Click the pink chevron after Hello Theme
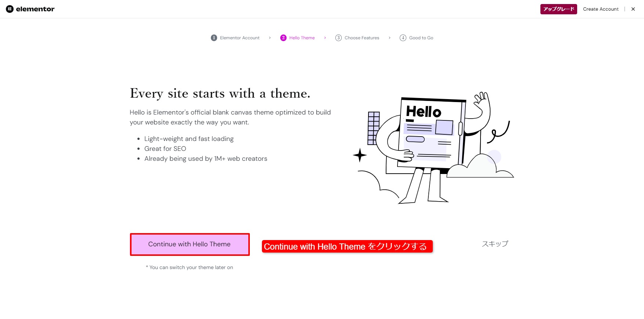 point(325,38)
